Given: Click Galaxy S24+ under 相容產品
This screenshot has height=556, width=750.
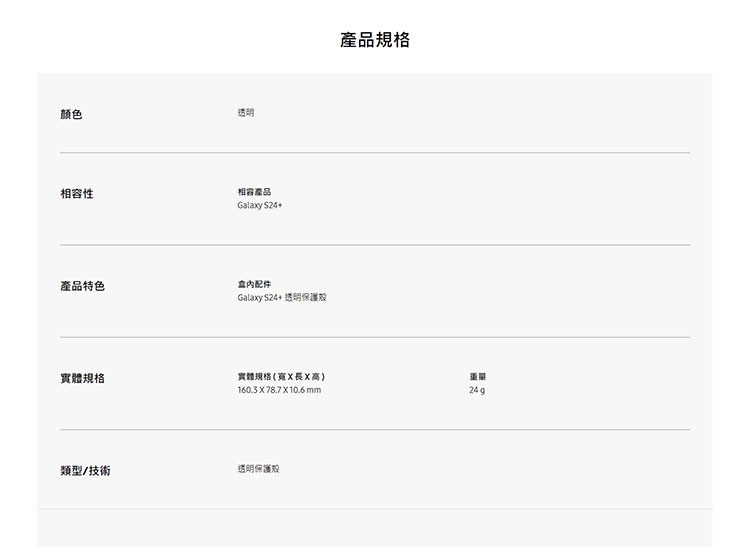Looking at the screenshot, I should click(260, 205).
